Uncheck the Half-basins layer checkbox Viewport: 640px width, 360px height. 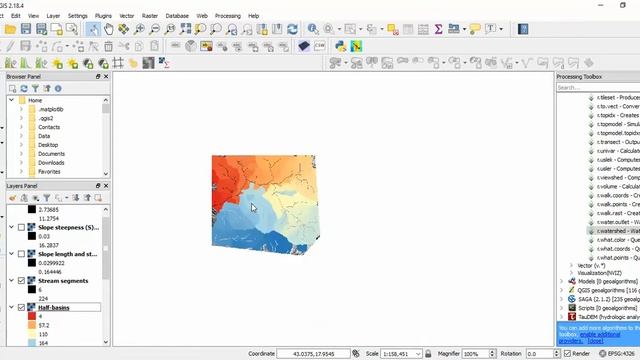coord(21,307)
